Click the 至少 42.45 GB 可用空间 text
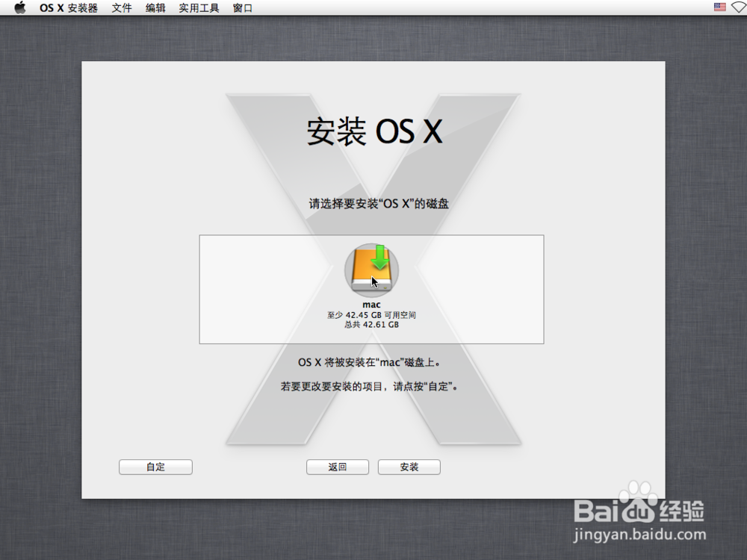The width and height of the screenshot is (747, 560). [x=371, y=315]
